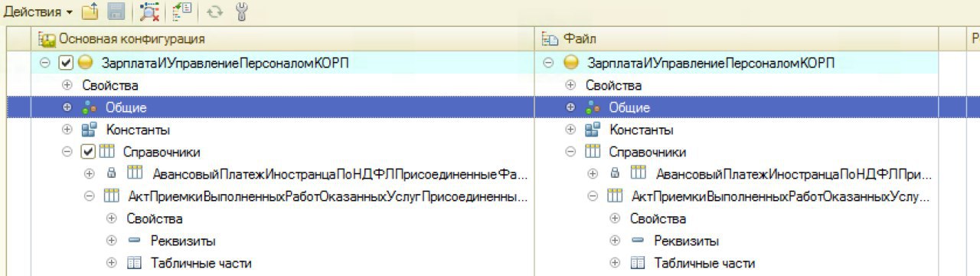Viewport: 980px width, 276px height.
Task: Collapse АктПриемкиВыполненныхРабот catalog in left pane
Action: (89, 196)
